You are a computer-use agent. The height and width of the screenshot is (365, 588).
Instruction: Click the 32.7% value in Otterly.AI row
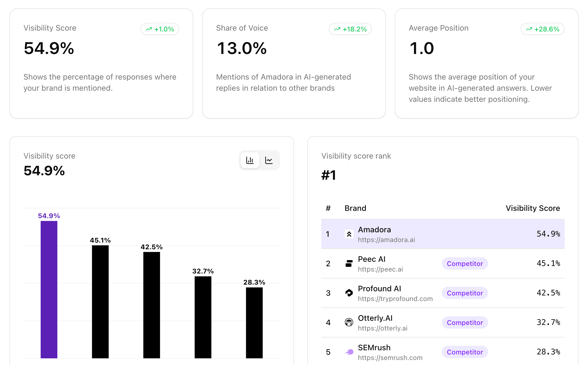tap(548, 322)
